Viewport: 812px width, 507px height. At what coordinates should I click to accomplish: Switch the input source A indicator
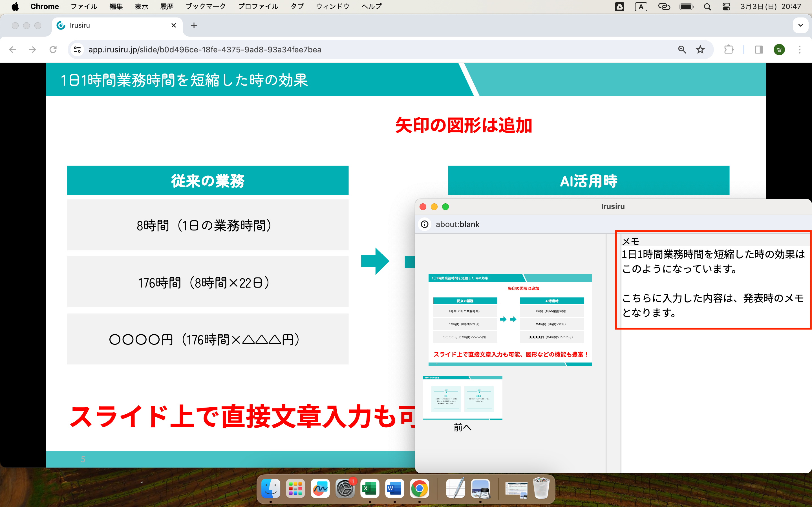(641, 7)
